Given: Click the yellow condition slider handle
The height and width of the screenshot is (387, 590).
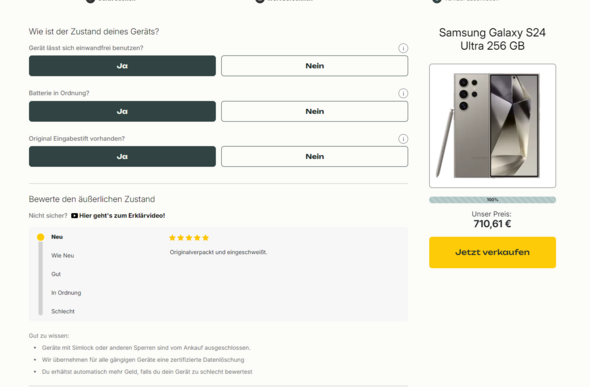Looking at the screenshot, I should [41, 237].
